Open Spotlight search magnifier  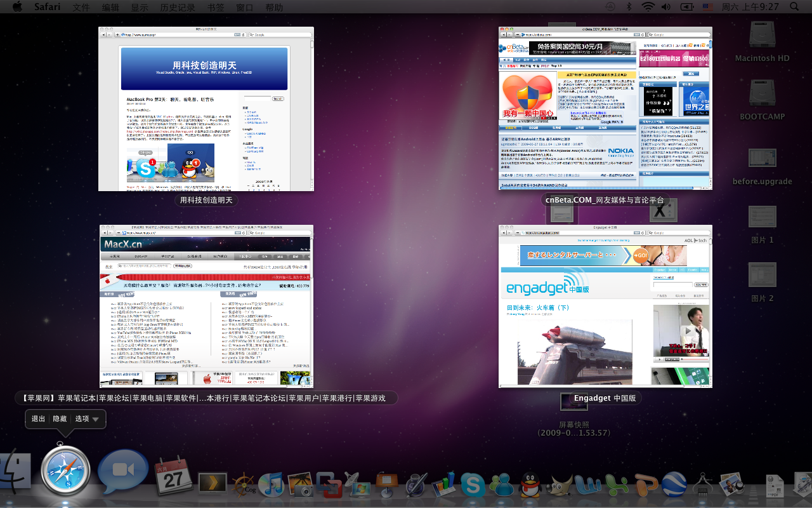point(794,7)
